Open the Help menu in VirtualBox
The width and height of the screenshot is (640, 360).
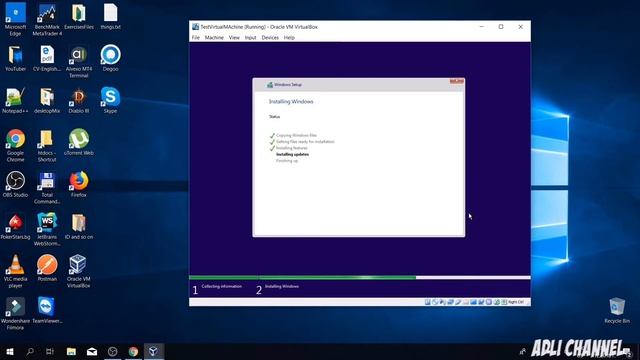[x=289, y=38]
